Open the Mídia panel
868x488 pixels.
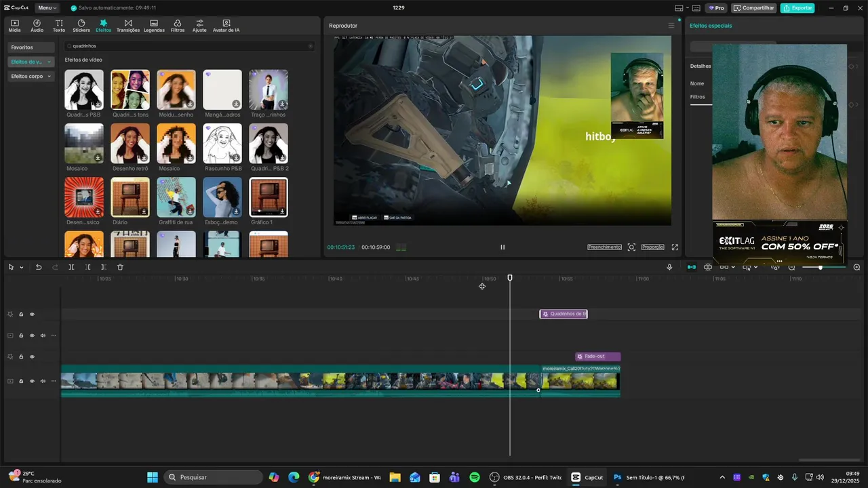click(14, 26)
